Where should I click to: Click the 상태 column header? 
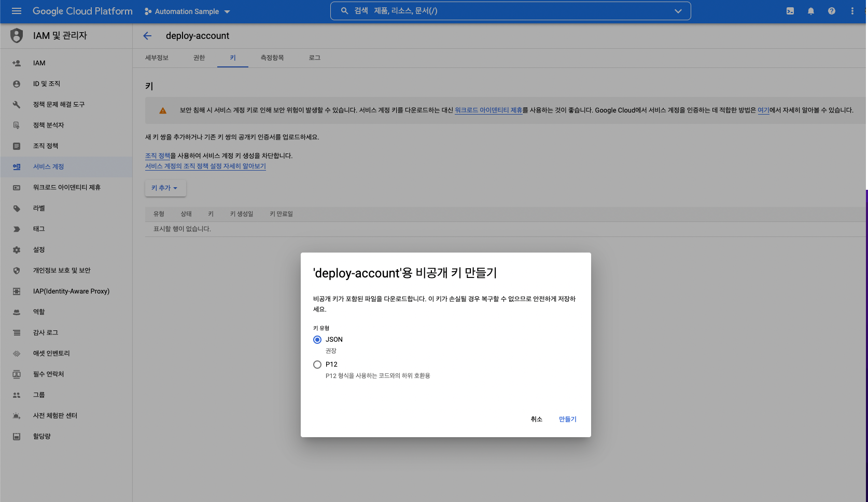point(186,214)
